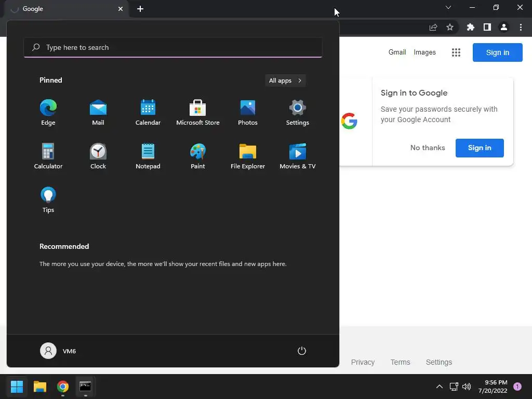Open Chrome's three-dot menu

click(x=521, y=27)
